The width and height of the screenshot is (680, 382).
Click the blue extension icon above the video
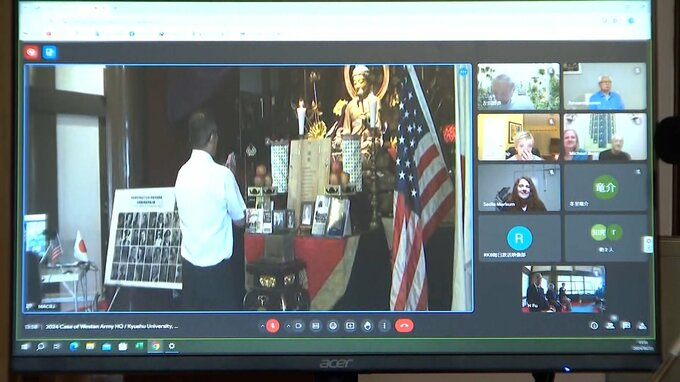pyautogui.click(x=50, y=52)
